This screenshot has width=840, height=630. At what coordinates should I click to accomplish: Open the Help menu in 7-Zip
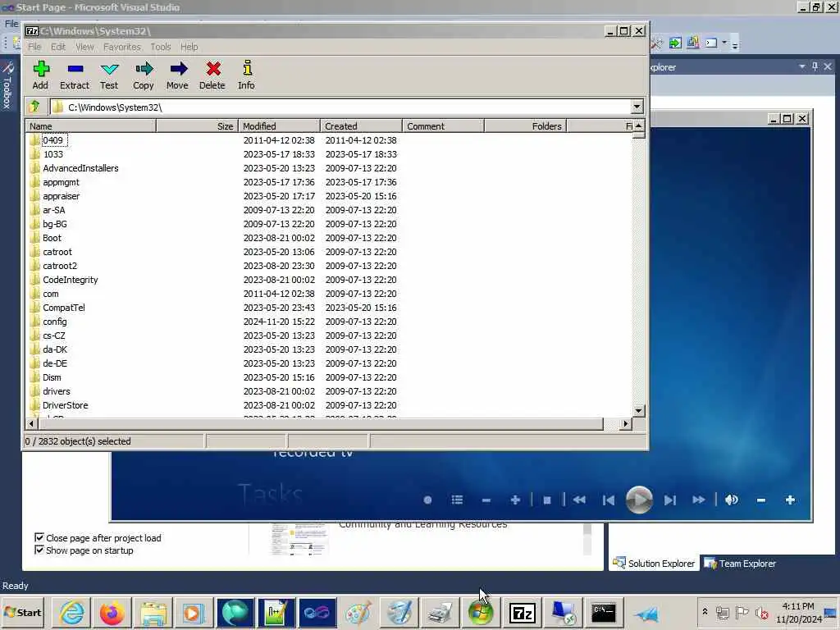(189, 47)
